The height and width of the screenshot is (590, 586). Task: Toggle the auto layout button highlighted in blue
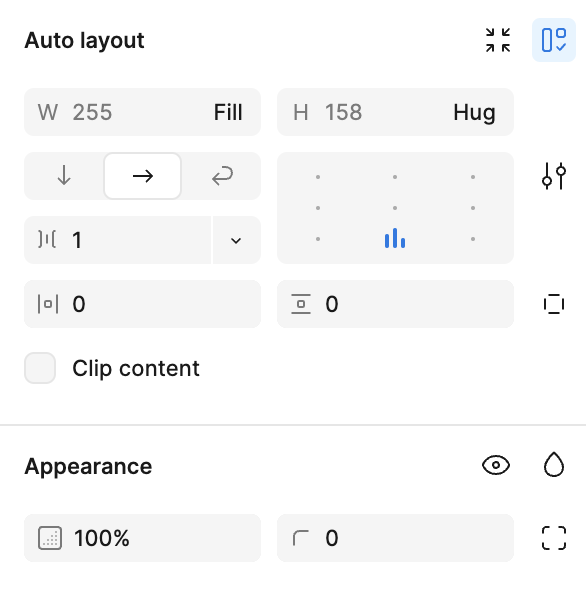coord(554,40)
